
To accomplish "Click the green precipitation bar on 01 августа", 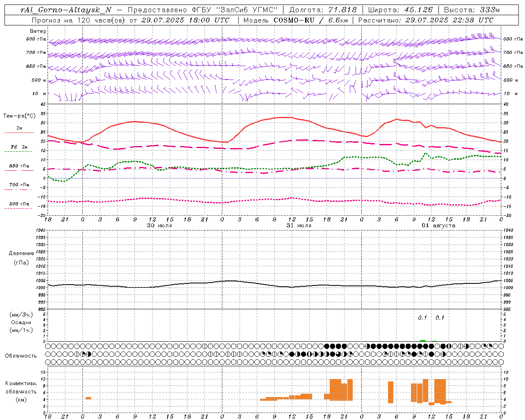I will 423,340.
